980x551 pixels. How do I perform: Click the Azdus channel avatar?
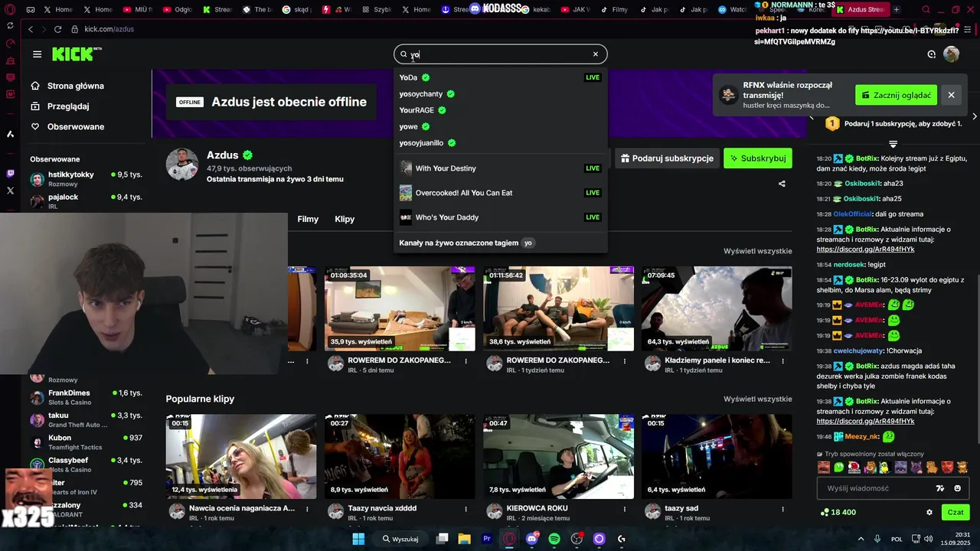(x=182, y=165)
